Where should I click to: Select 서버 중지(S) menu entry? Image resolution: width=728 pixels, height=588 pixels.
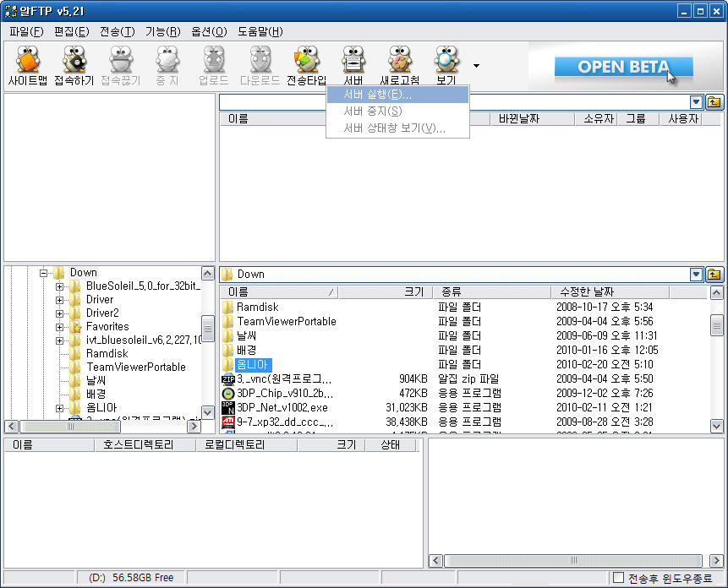pyautogui.click(x=397, y=112)
